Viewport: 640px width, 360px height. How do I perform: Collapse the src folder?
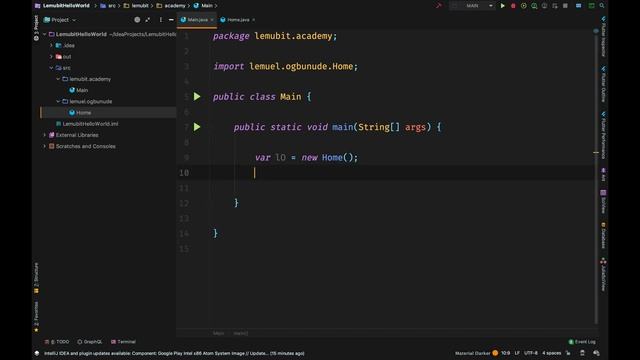(x=51, y=68)
